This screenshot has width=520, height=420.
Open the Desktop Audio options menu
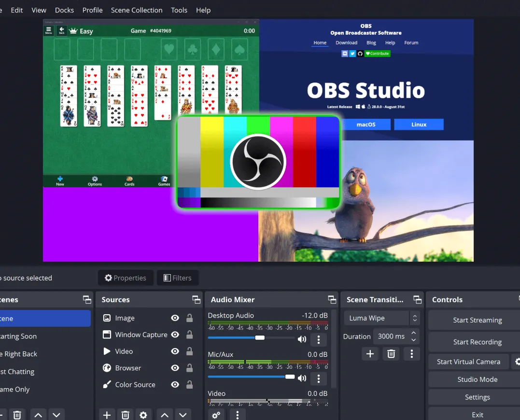coord(318,339)
